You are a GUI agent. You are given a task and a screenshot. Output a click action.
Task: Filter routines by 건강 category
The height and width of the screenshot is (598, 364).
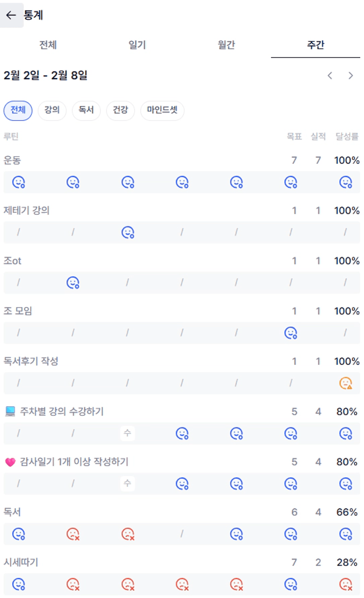click(x=120, y=110)
